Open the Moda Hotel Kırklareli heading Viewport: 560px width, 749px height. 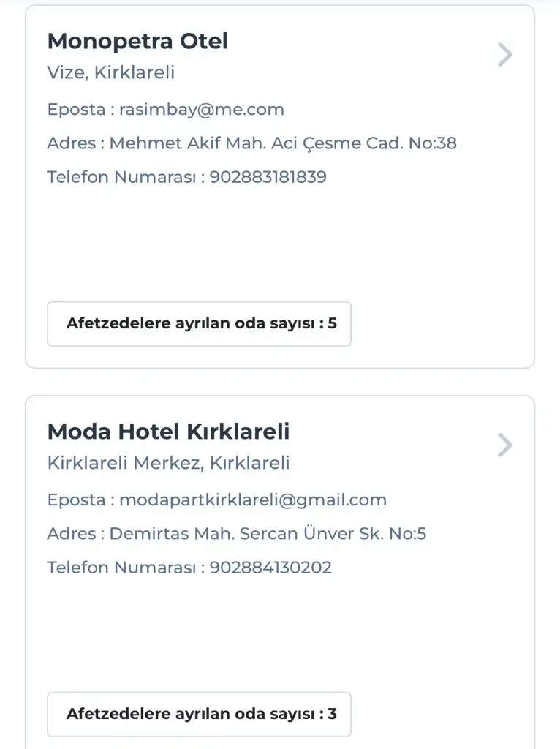coord(168,432)
